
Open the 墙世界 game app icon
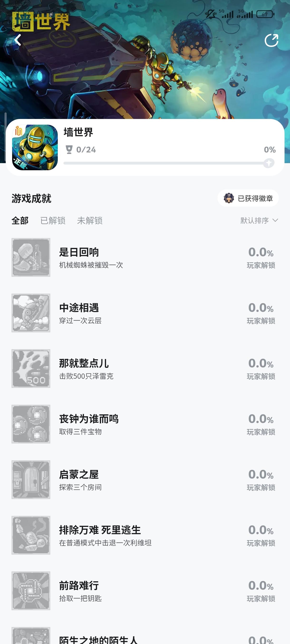(x=35, y=147)
